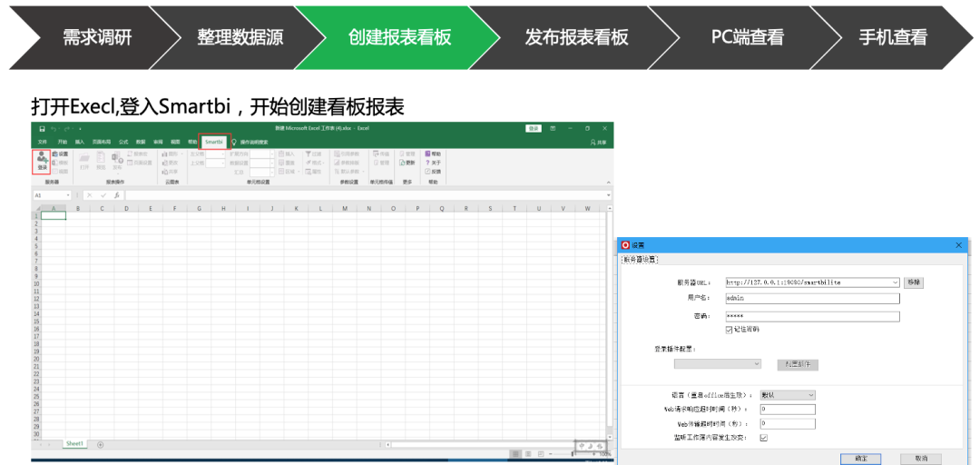
Task: Switch to the 开始 ribbon tab
Action: click(62, 142)
